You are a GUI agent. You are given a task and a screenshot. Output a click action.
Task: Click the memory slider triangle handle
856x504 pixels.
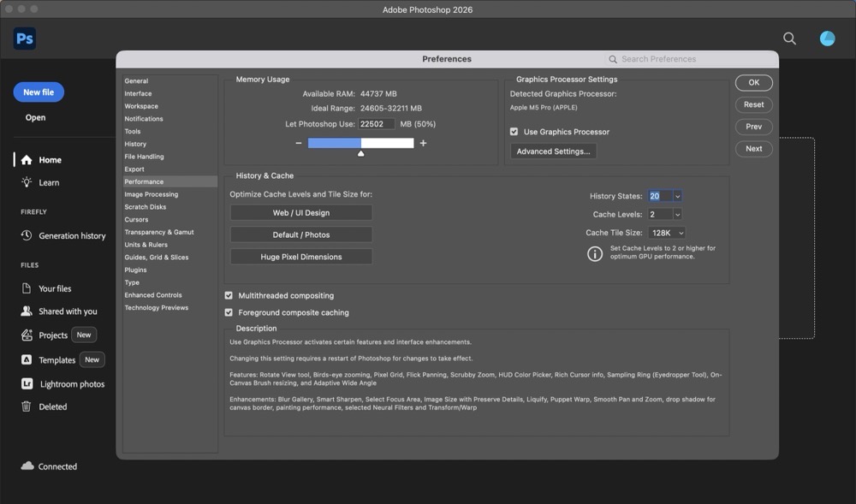click(x=361, y=154)
